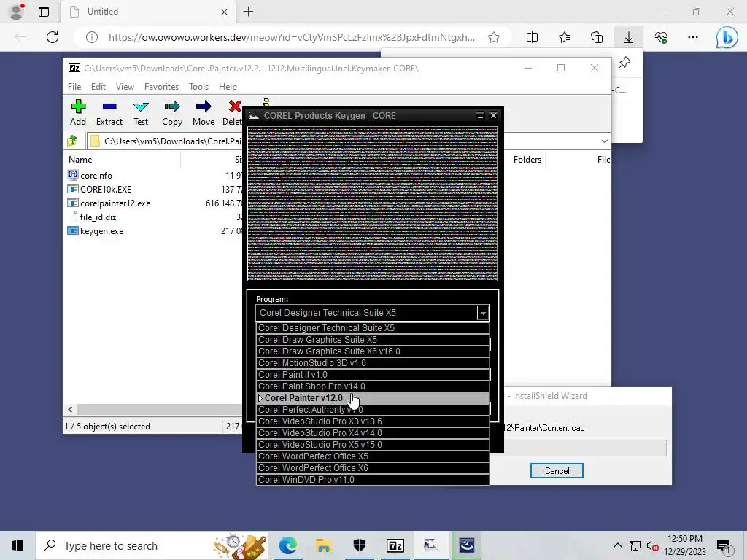Switch to 7-Zip taskbar icon
Screen dimensions: 747x560
(395, 545)
